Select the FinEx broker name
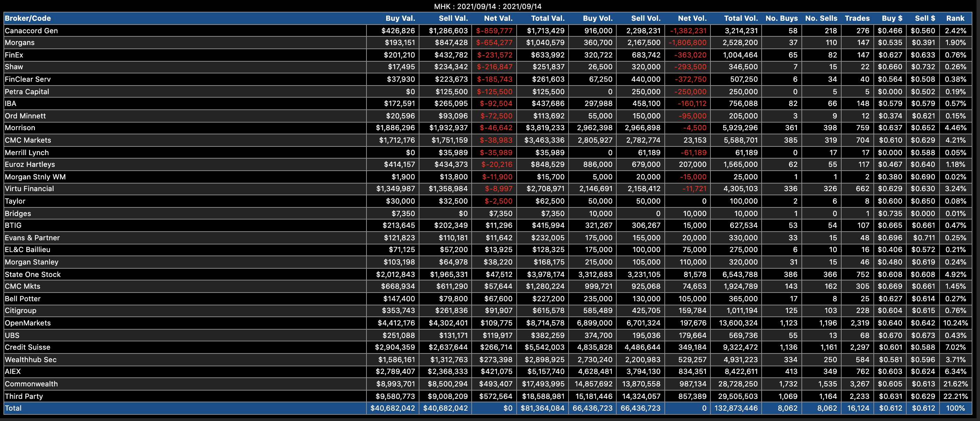This screenshot has height=421, width=980. coord(14,55)
